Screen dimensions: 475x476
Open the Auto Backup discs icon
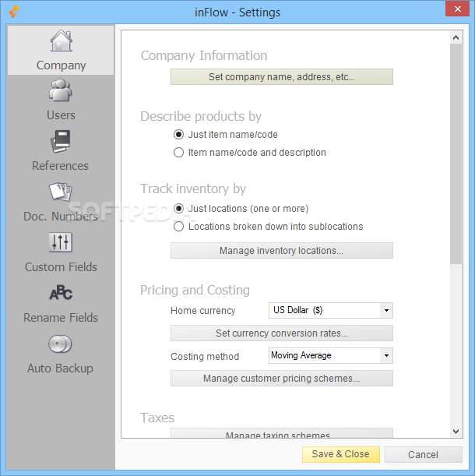point(60,344)
